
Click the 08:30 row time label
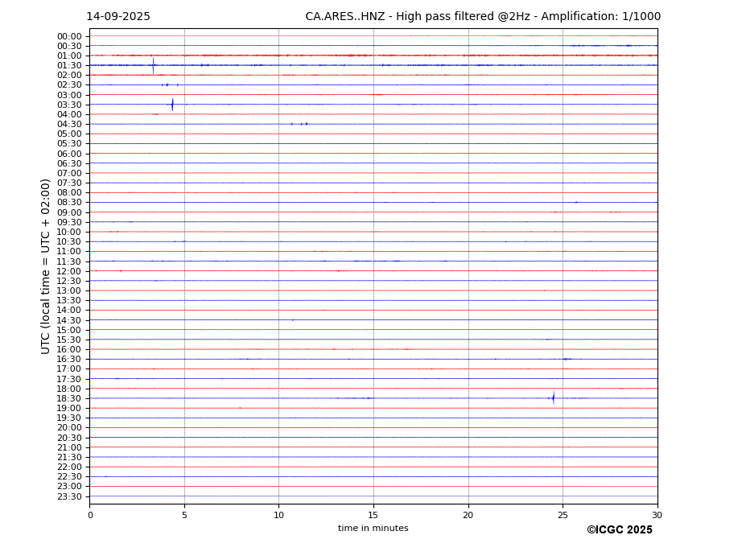click(x=69, y=203)
